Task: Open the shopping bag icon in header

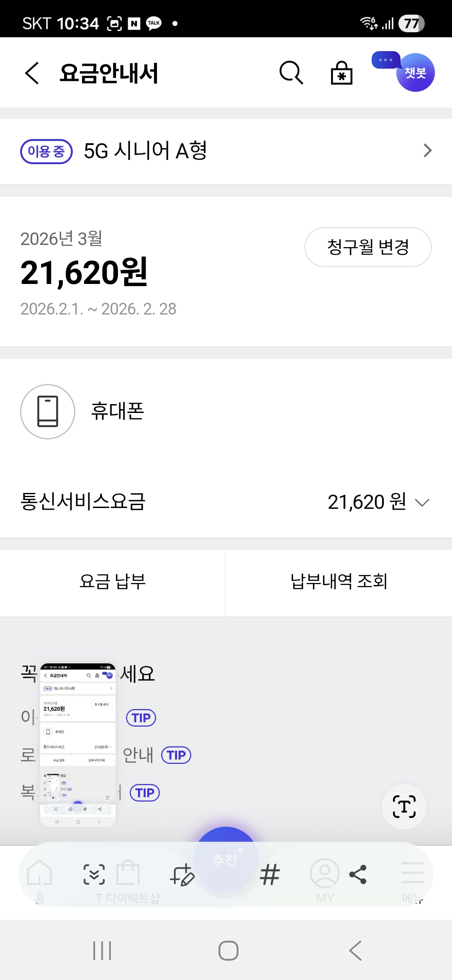Action: pyautogui.click(x=342, y=73)
